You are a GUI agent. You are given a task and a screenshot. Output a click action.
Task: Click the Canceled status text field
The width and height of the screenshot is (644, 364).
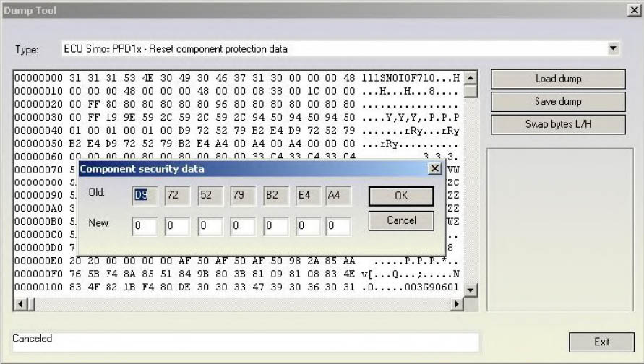[246, 341]
